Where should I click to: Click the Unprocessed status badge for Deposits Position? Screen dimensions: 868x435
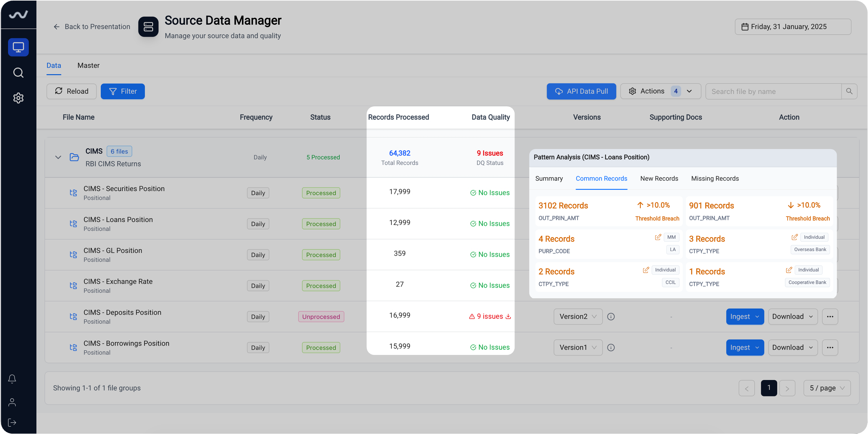pos(321,317)
